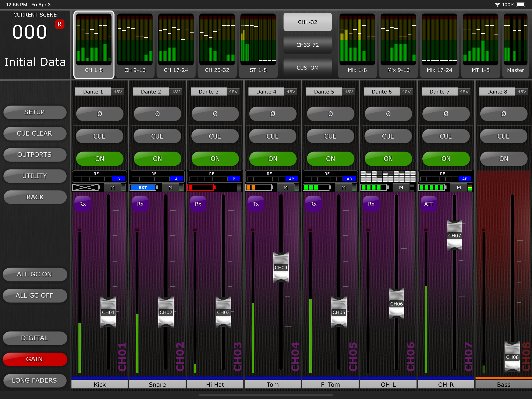Screen dimensions: 532x399
Task: Tap the Initial Data scene name
Action: pyautogui.click(x=35, y=62)
